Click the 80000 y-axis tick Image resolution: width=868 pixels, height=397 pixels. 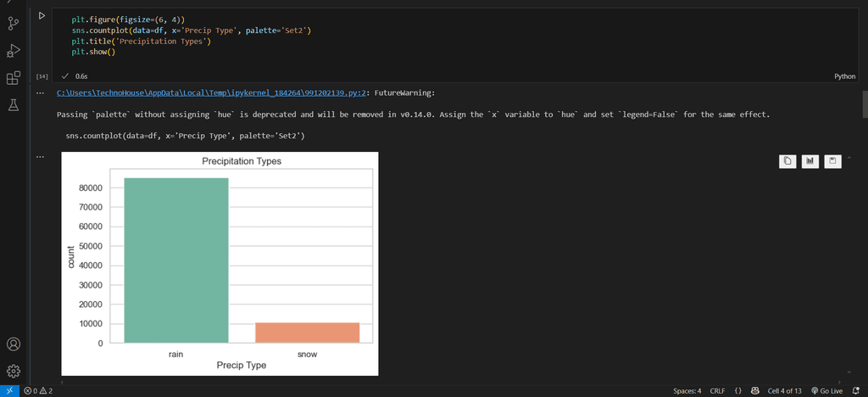[90, 188]
